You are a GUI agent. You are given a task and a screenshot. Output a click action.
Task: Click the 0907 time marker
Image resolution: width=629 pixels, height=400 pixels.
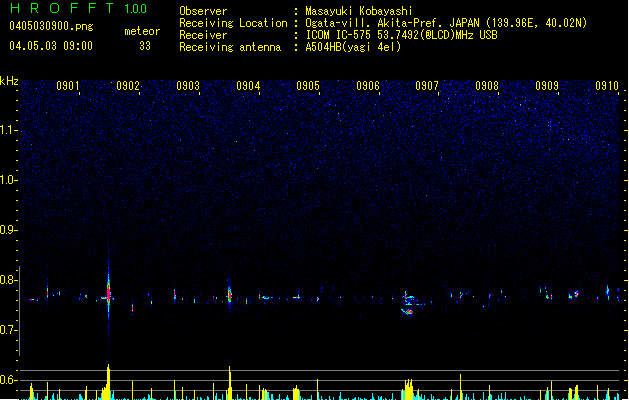click(427, 86)
